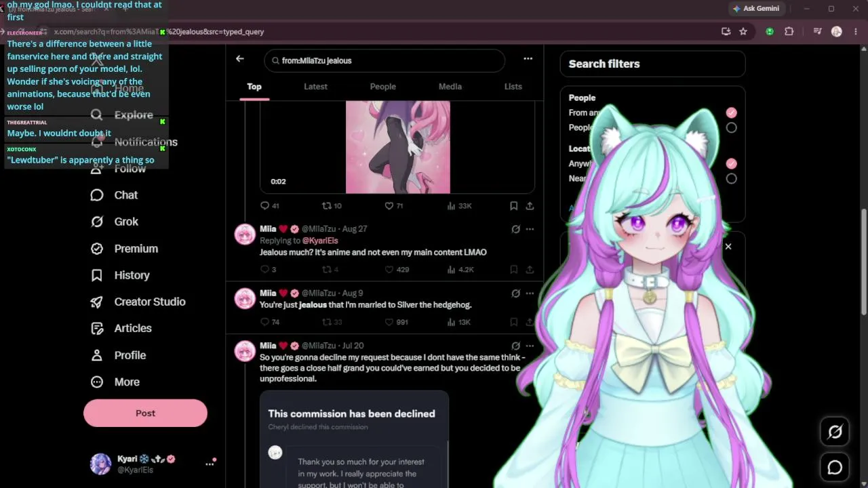Open the Jul 20 post timestamp link

(353, 346)
